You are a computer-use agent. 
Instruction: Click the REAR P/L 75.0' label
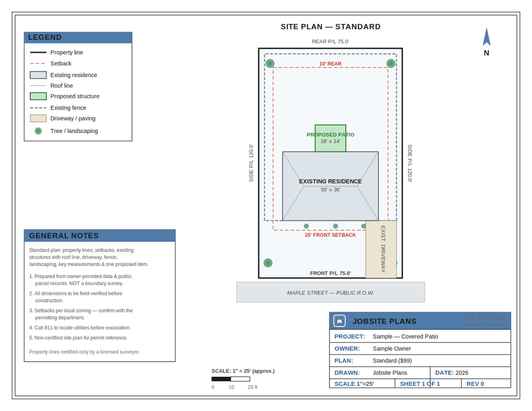coord(330,42)
